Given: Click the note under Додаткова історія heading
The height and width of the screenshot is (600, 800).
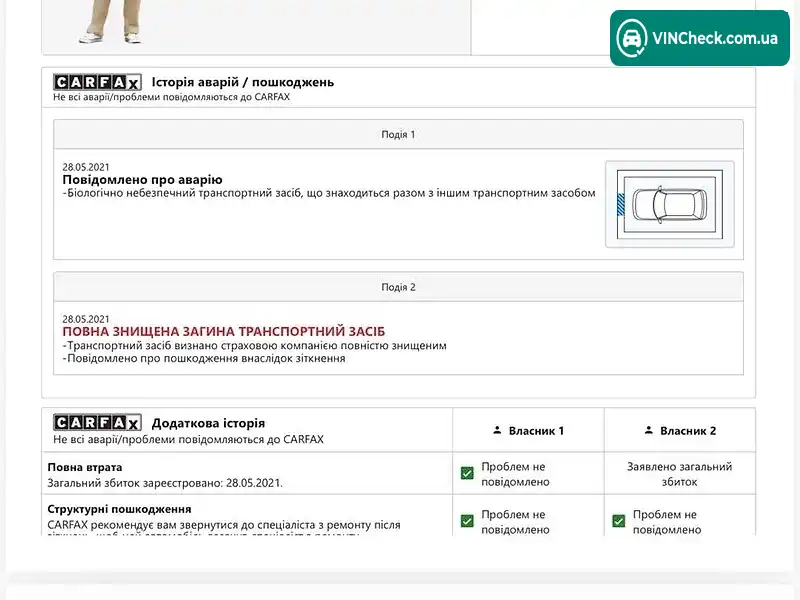Looking at the screenshot, I should point(188,439).
